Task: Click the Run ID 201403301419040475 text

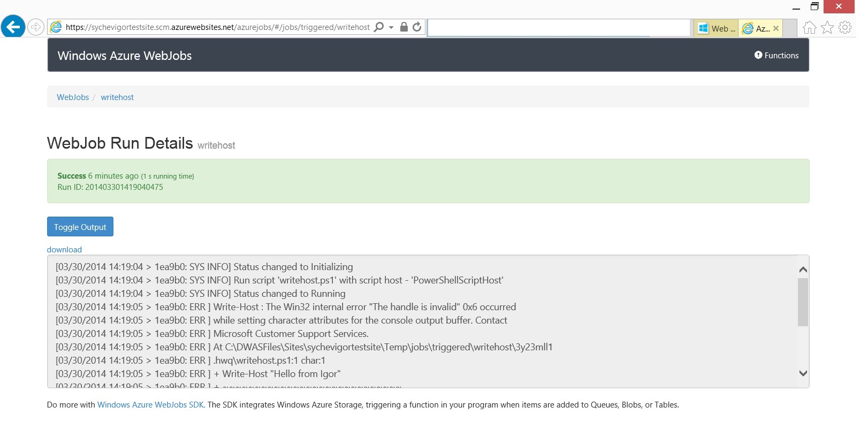Action: [110, 187]
